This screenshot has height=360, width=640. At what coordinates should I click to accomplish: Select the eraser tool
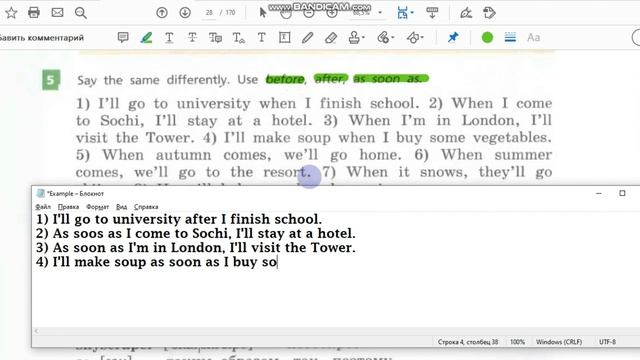[x=331, y=38]
